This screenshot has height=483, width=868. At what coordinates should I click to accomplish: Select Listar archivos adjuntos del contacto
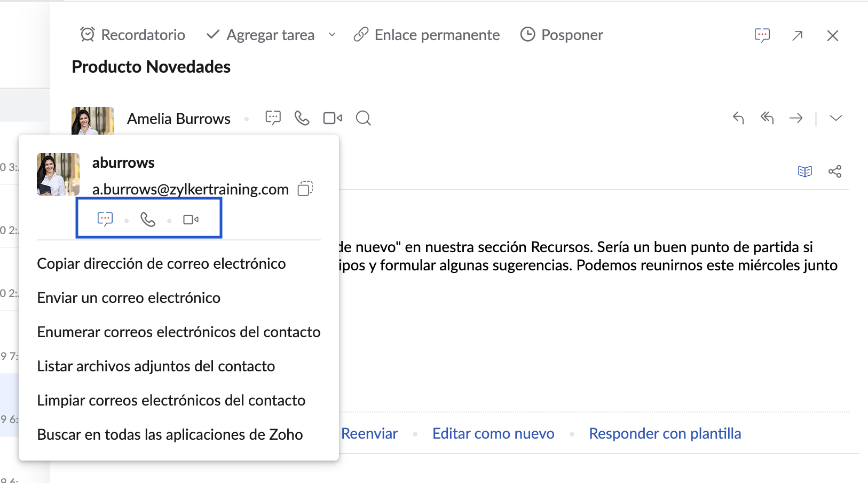[156, 367]
